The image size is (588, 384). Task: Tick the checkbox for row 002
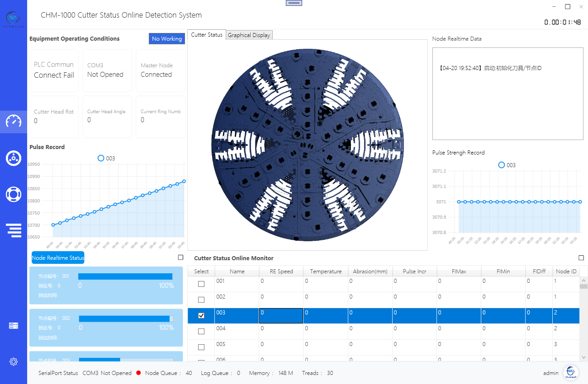(x=201, y=300)
